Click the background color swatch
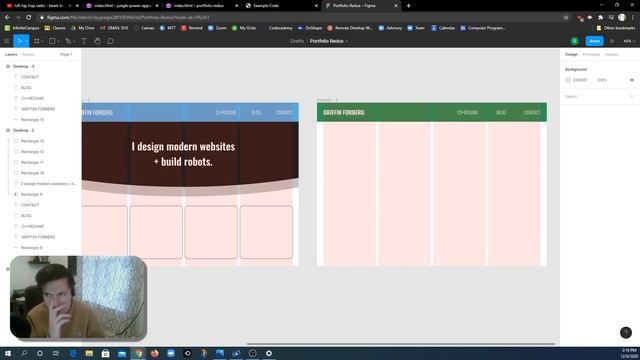Viewport: 640px width, 360px height. click(x=568, y=80)
